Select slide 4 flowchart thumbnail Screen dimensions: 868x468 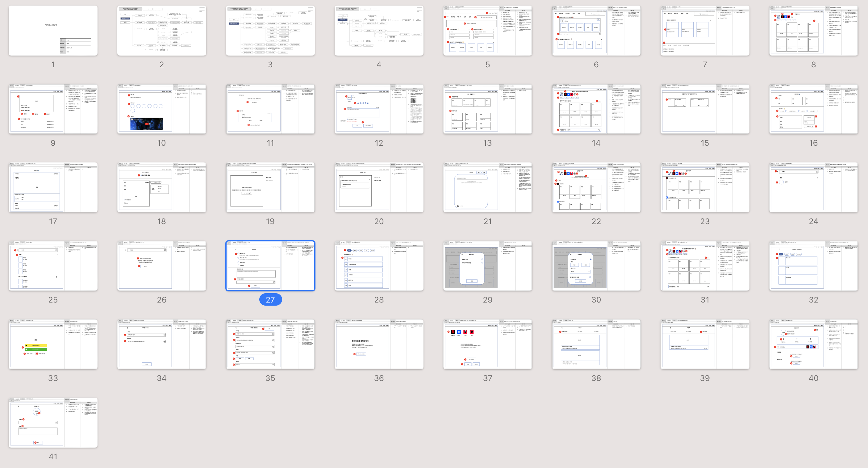pos(379,30)
